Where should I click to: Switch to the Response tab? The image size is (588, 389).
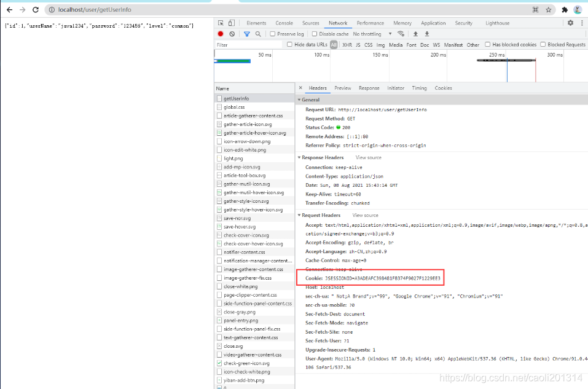pyautogui.click(x=369, y=88)
